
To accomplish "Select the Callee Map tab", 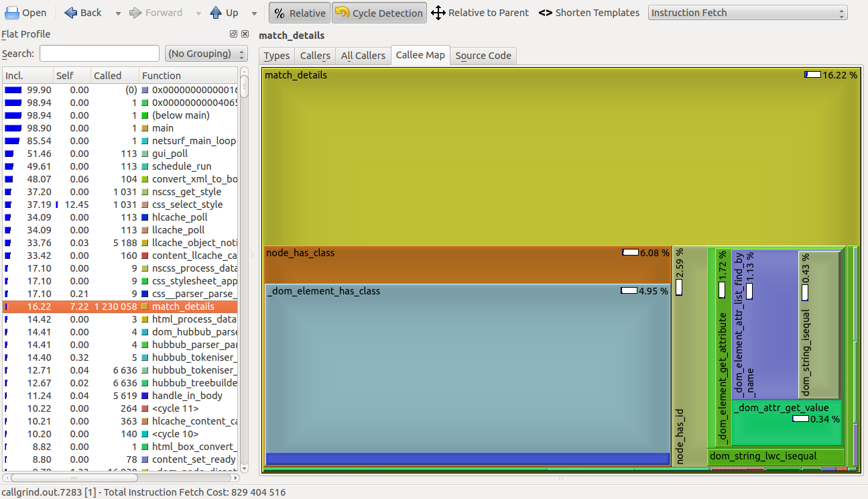I will (x=420, y=55).
